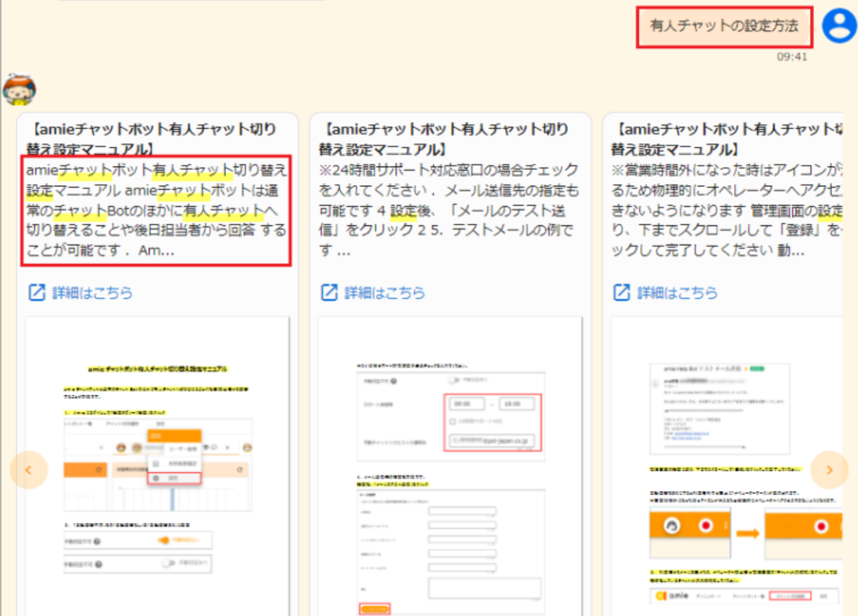
Task: Toggle the orange enabled switch in first preview
Action: (165, 541)
